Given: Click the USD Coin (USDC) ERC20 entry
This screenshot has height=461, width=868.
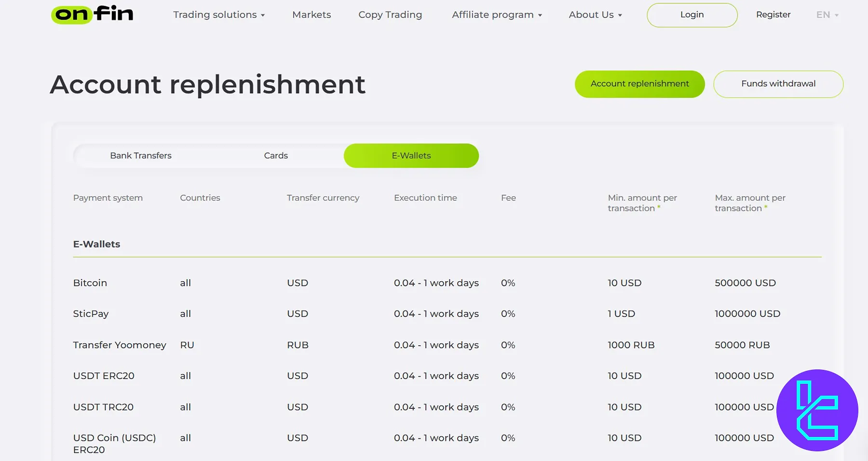Looking at the screenshot, I should click(114, 444).
